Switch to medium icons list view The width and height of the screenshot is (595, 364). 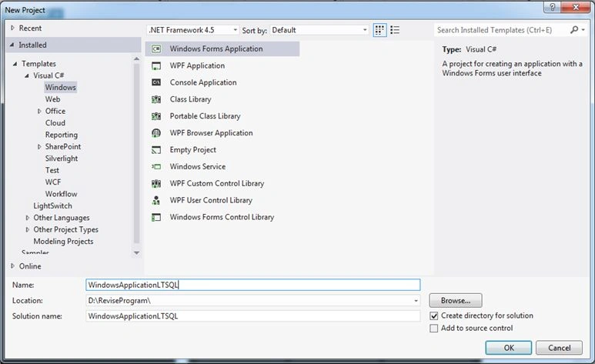click(395, 30)
